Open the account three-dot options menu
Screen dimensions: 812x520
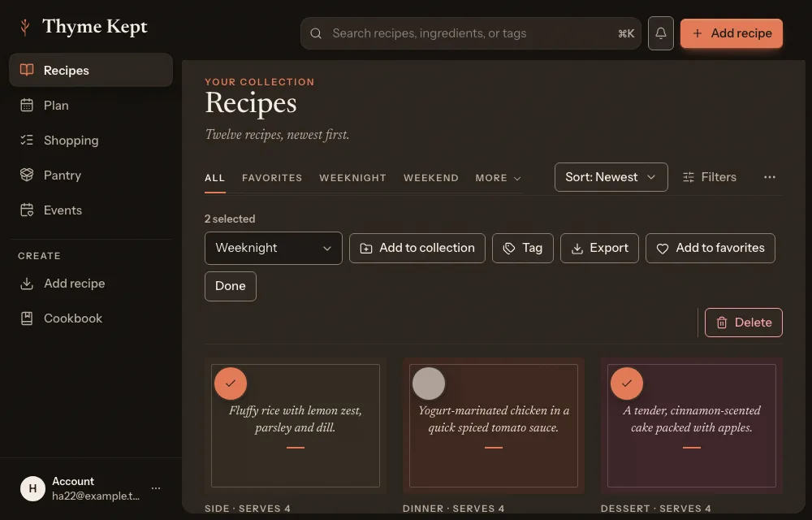pyautogui.click(x=156, y=487)
